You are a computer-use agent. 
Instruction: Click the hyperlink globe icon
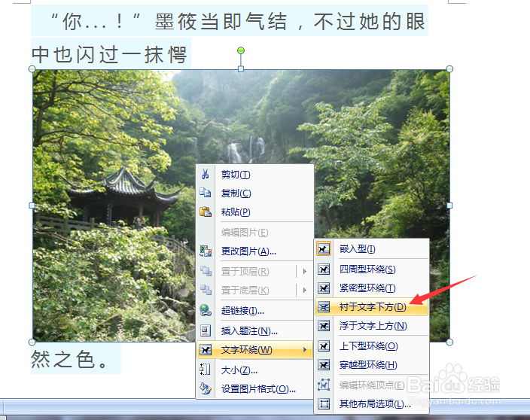click(x=206, y=310)
